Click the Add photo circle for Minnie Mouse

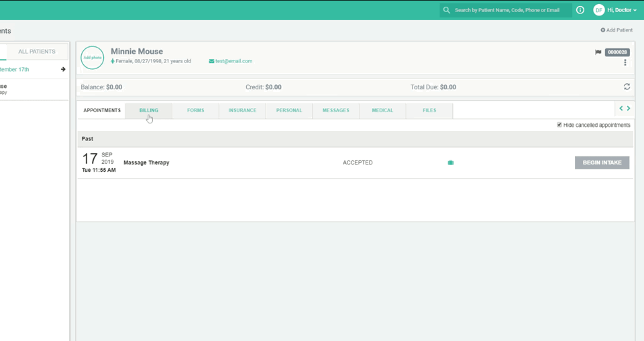[93, 58]
